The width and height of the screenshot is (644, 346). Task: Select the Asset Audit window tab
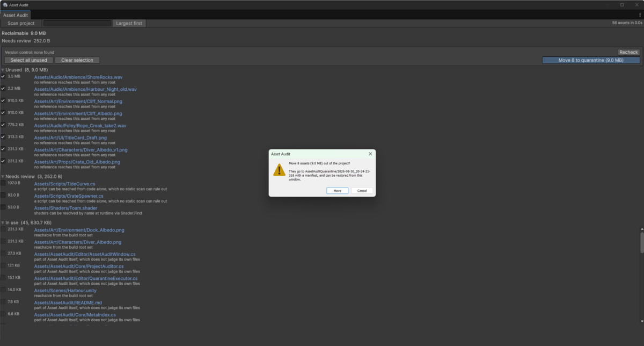coord(16,15)
